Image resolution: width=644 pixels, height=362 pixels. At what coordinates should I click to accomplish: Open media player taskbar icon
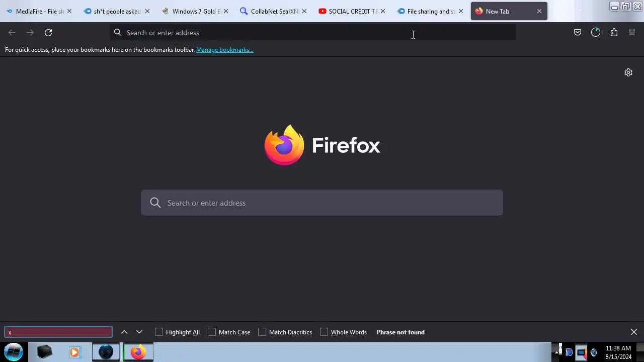[74, 352]
